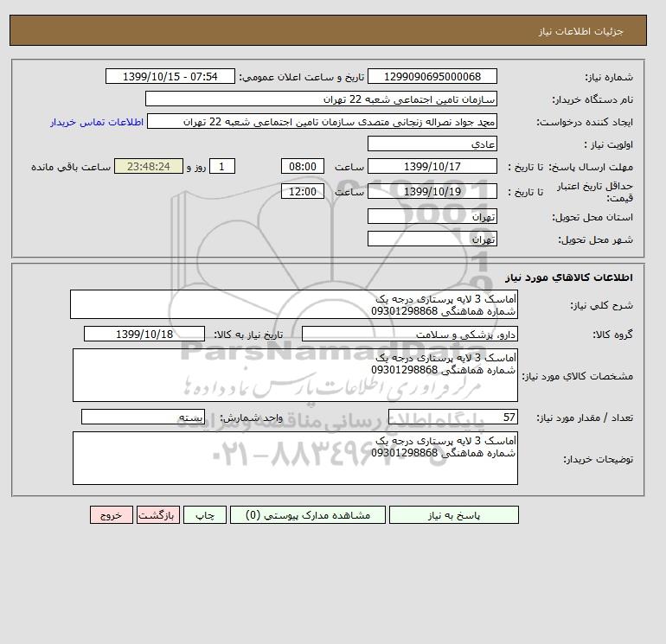Viewport: 666px width, 644px height.
Task: Click the شهر محل تحویل label
Action: click(x=595, y=239)
